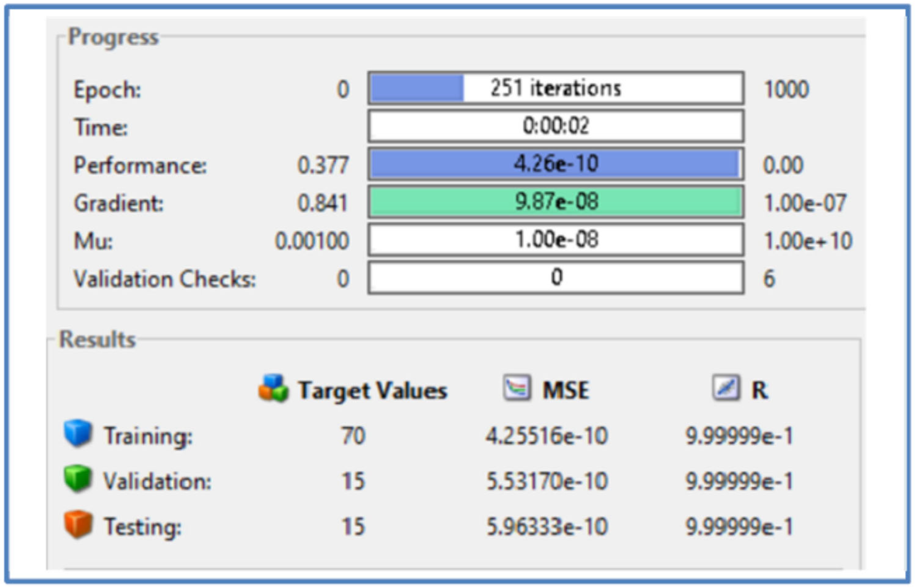Click the Testing MSE value 5.96333e-10
The height and width of the screenshot is (588, 915).
coord(547,527)
